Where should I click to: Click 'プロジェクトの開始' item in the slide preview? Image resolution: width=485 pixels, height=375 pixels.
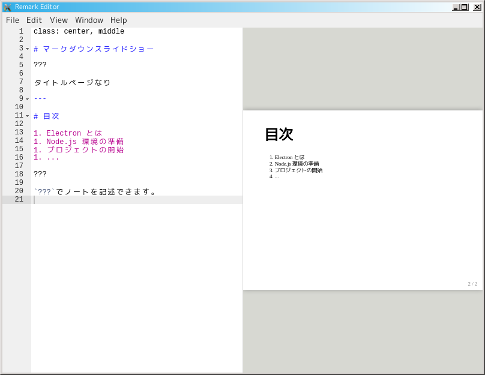pos(299,170)
